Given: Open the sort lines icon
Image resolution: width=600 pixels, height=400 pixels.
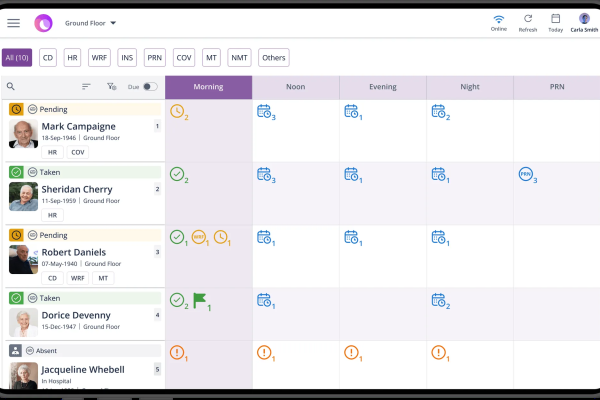Looking at the screenshot, I should click(86, 87).
